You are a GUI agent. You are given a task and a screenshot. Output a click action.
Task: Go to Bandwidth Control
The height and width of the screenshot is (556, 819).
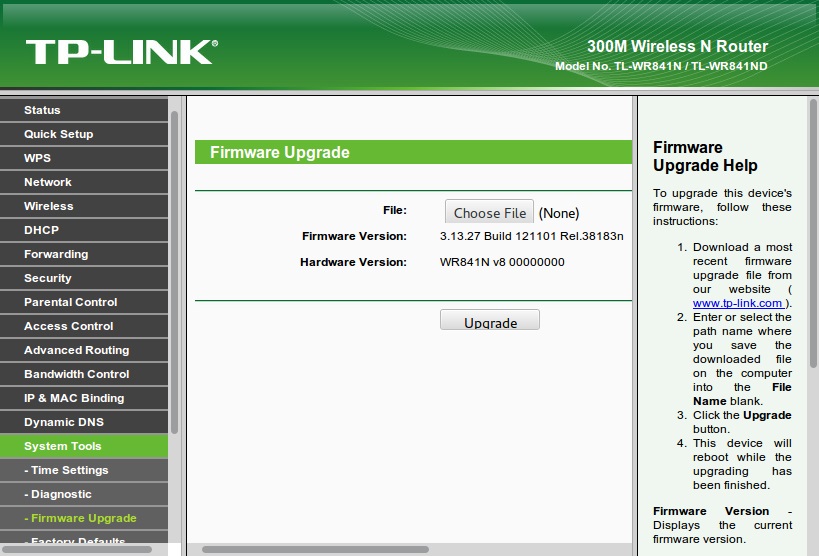point(84,375)
